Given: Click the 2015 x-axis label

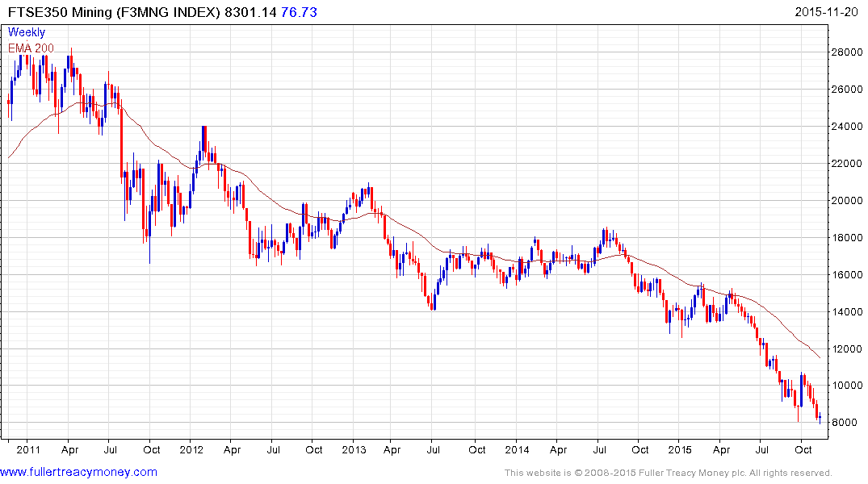Looking at the screenshot, I should (679, 449).
